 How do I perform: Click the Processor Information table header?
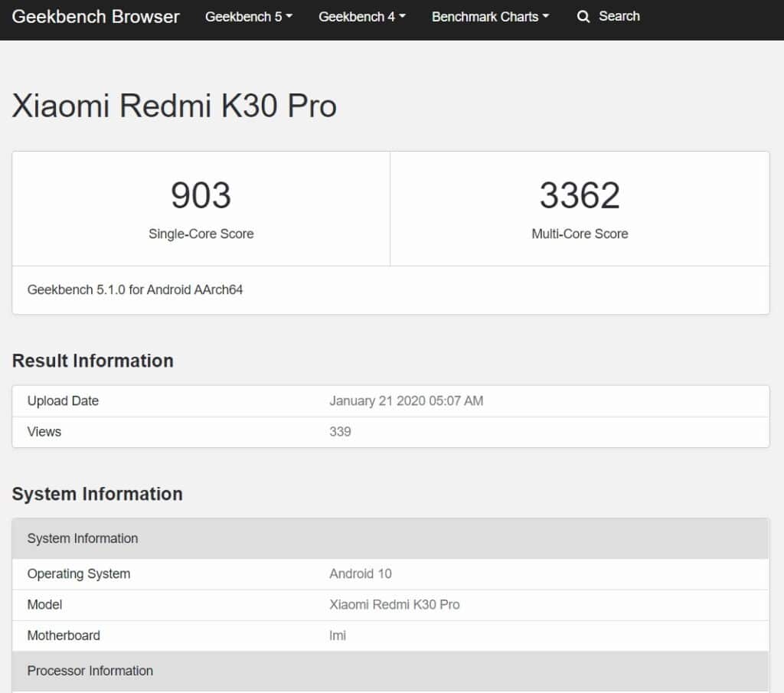tap(390, 671)
